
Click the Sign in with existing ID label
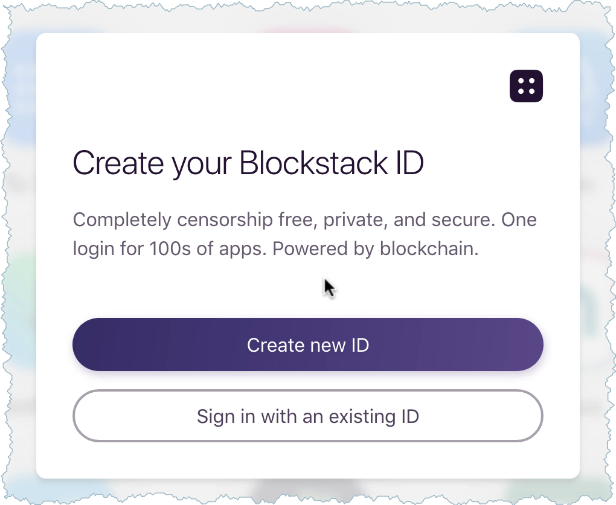click(x=308, y=416)
